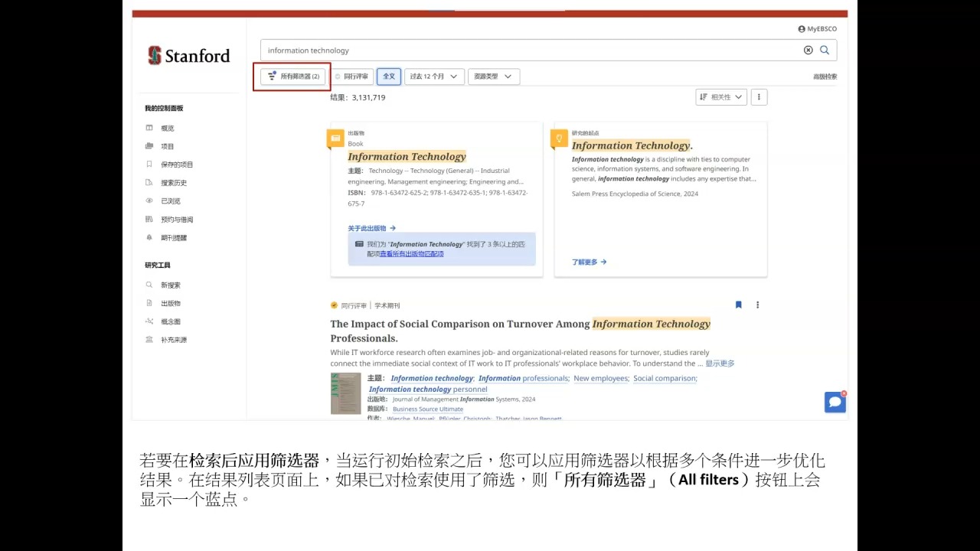Open the chat assistant bubble

[x=835, y=403]
